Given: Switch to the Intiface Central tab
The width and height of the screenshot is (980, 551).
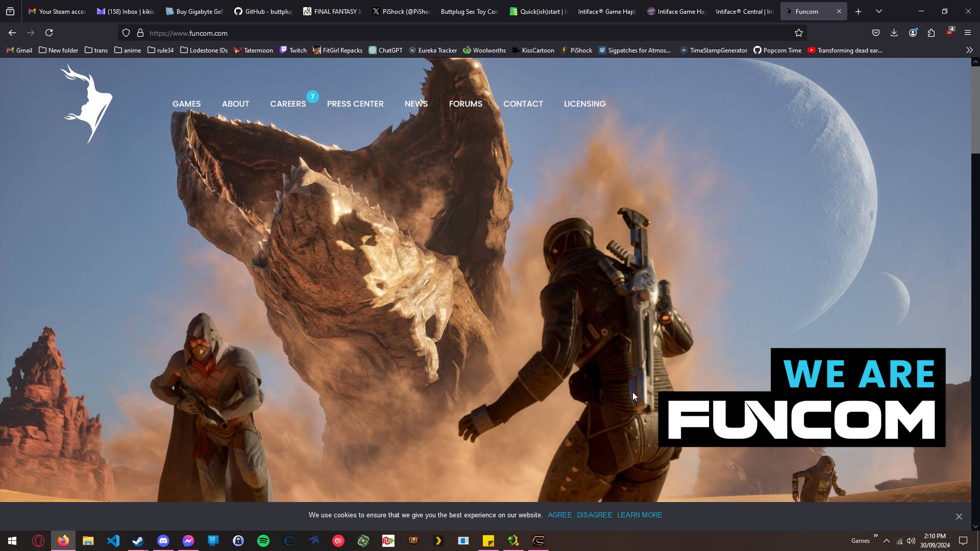Looking at the screenshot, I should coord(744,11).
